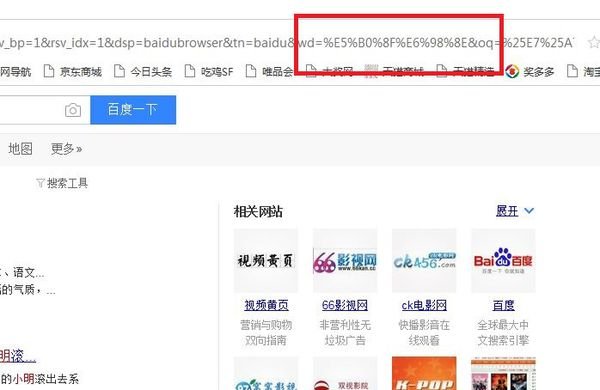The height and width of the screenshot is (390, 600).
Task: Click the 今日头条 bookmark page icon
Action: click(x=119, y=71)
